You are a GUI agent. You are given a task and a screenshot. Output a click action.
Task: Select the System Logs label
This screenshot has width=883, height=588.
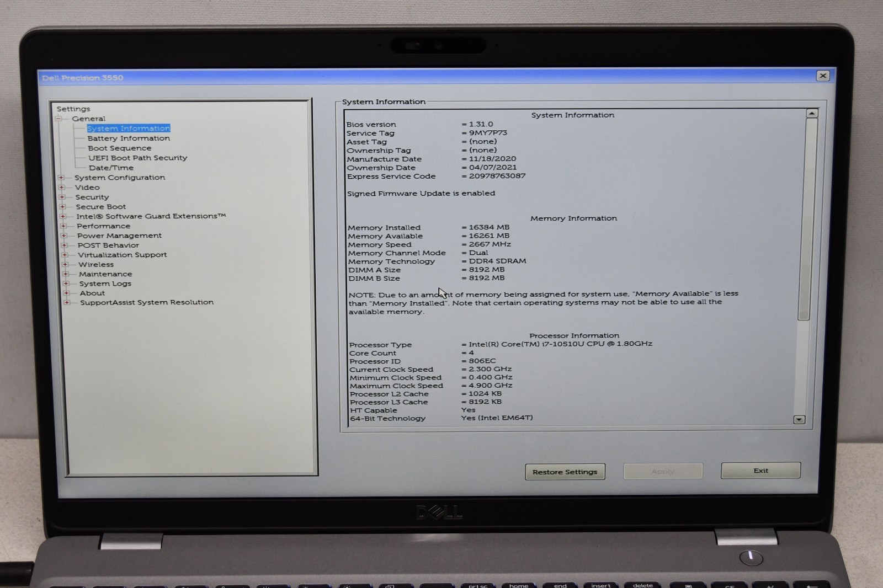105,284
